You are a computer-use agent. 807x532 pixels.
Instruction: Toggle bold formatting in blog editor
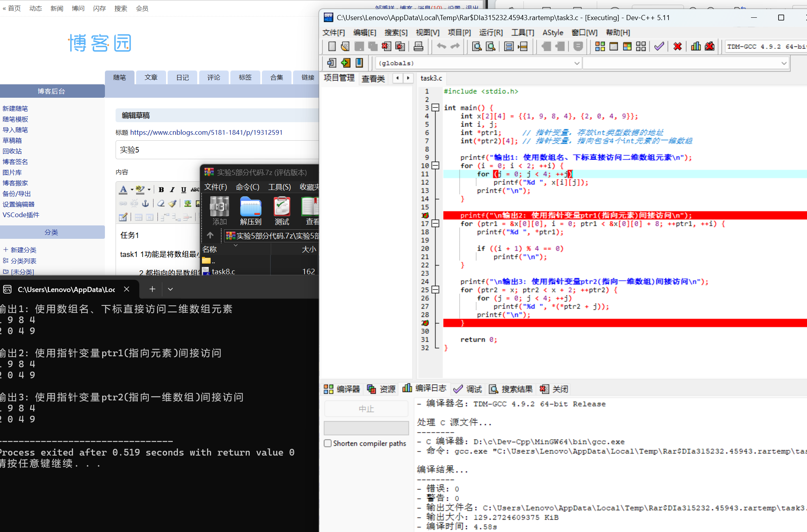click(x=161, y=190)
